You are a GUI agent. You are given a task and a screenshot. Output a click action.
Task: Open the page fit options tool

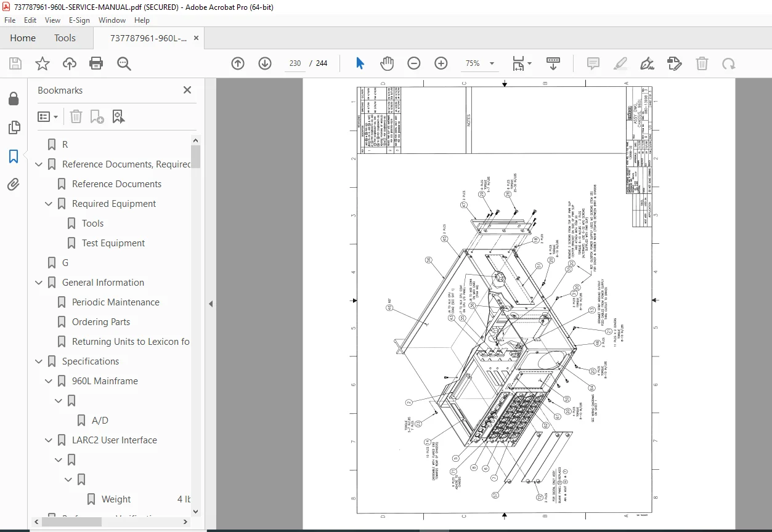click(x=522, y=63)
